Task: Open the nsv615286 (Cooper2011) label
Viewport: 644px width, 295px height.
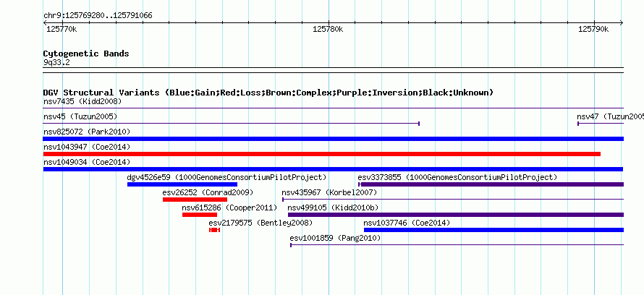Action: pos(229,208)
